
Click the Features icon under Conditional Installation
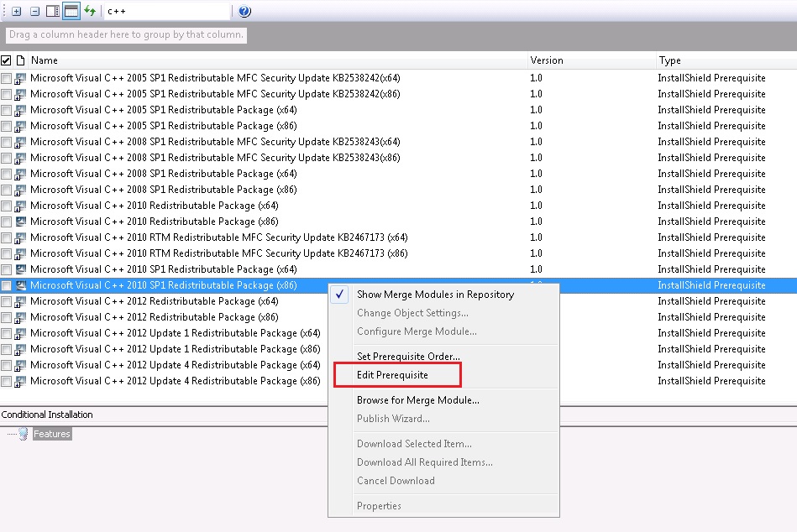point(24,434)
